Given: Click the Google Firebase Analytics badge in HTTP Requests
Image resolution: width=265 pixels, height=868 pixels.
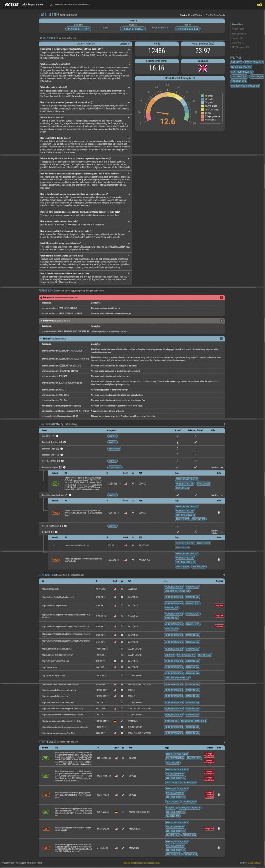Looking at the screenshot, I should coord(209,795).
